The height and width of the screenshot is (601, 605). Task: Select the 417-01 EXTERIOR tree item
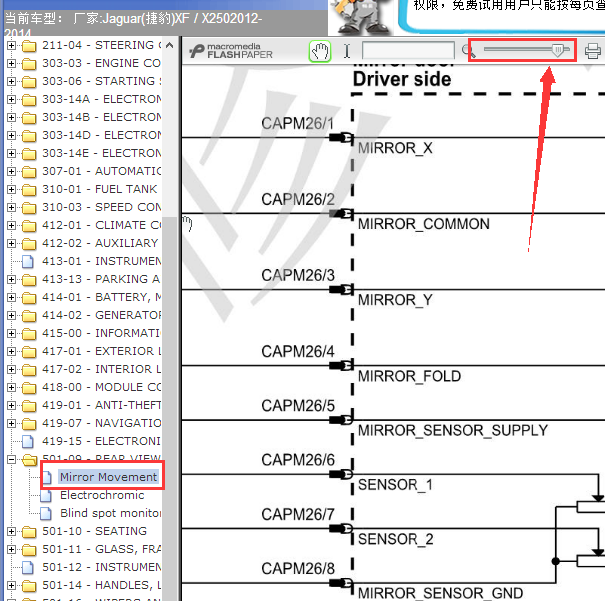pyautogui.click(x=101, y=351)
